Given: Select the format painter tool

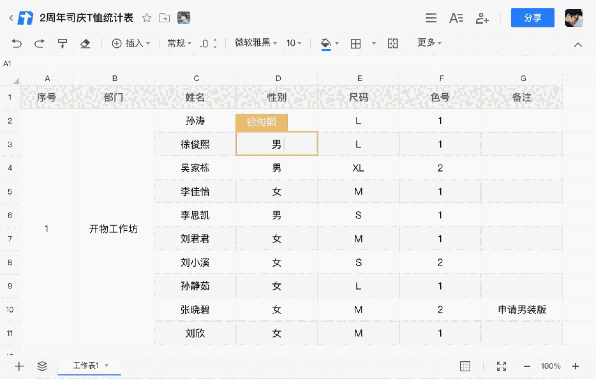Looking at the screenshot, I should [x=62, y=43].
